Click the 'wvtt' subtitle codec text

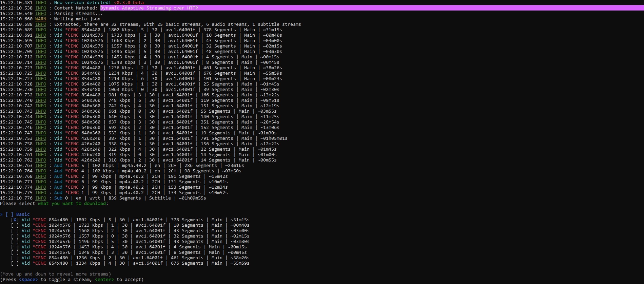coord(95,198)
